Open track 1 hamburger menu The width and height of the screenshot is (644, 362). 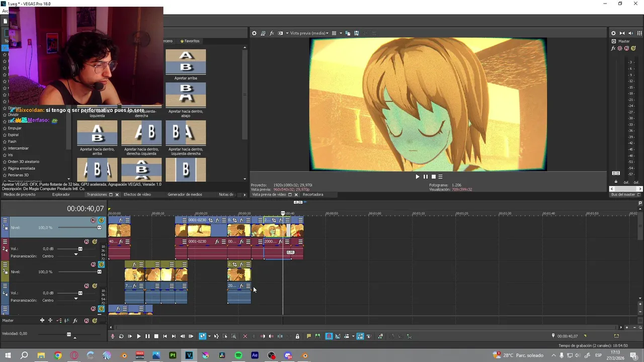(5, 220)
